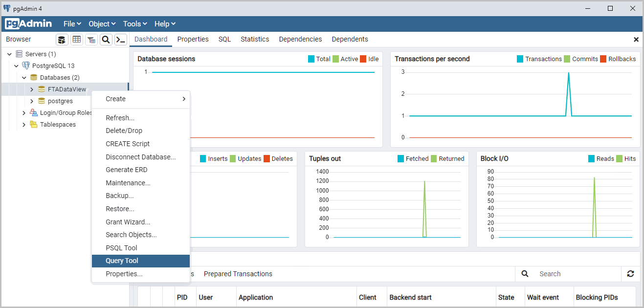Open Properties... from the context menu
This screenshot has width=644, height=308.
tap(141, 274)
